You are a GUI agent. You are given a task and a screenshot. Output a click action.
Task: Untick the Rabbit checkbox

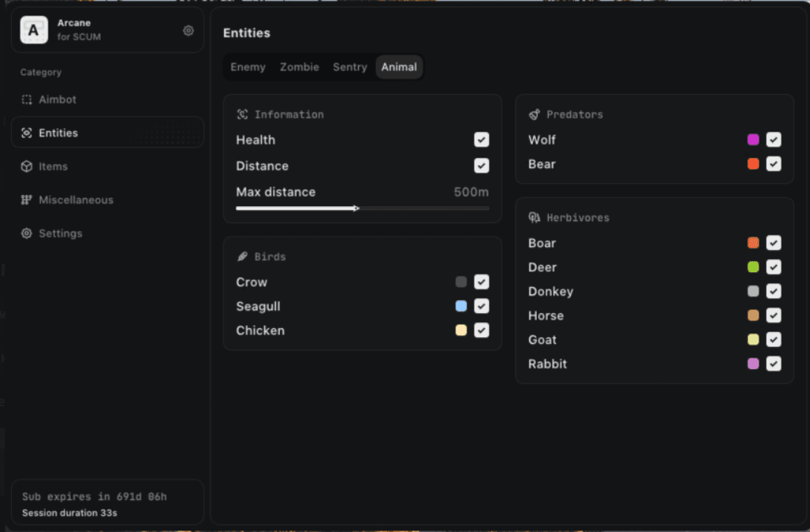tap(774, 364)
